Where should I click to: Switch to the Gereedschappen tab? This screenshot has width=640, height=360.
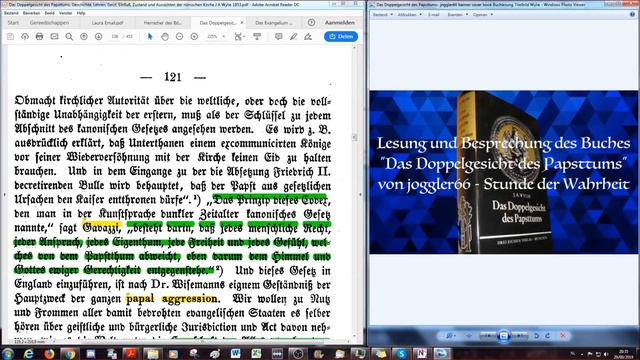point(49,23)
